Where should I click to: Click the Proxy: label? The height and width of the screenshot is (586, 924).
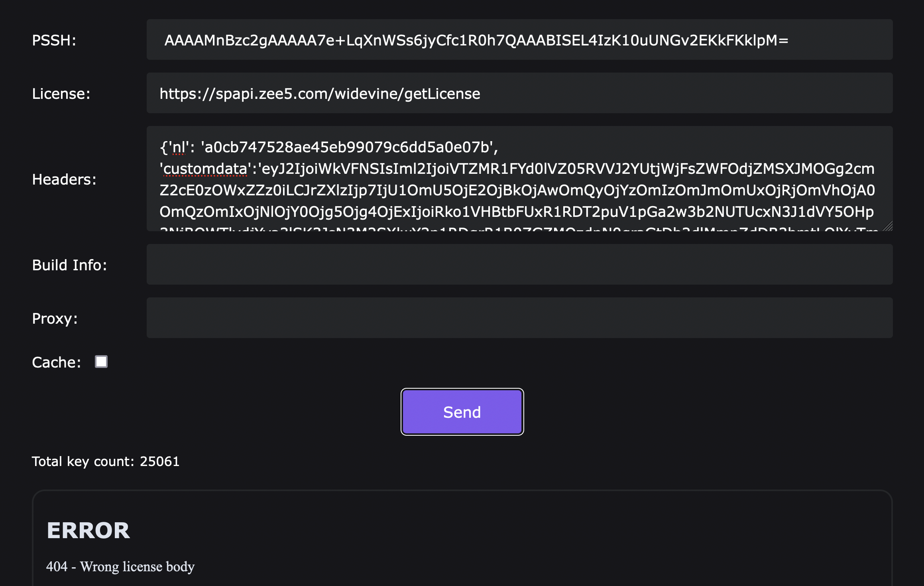(x=55, y=319)
